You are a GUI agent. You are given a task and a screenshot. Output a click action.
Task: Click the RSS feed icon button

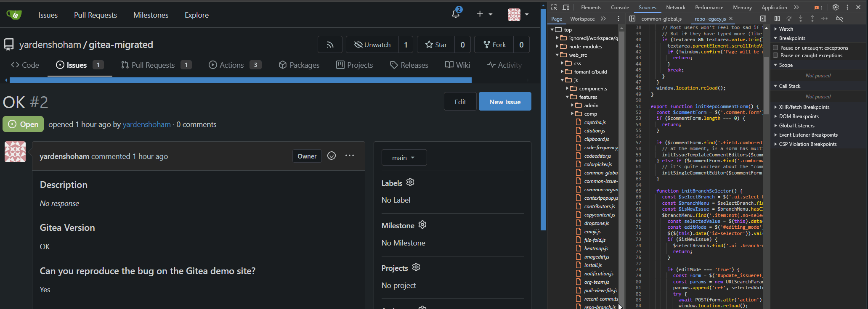(x=330, y=45)
